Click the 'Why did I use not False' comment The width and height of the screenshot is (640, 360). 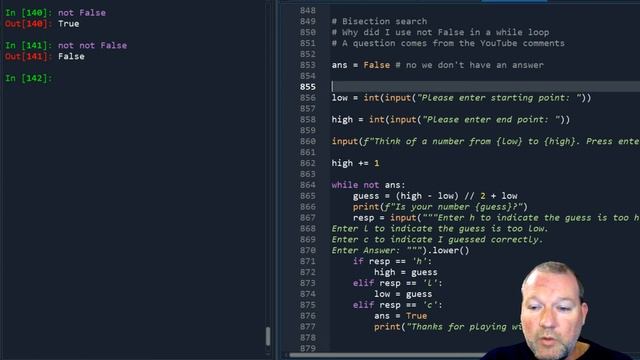point(440,32)
